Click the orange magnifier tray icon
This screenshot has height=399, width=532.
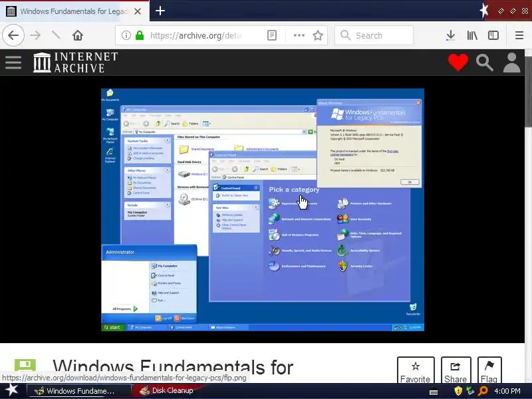483,391
